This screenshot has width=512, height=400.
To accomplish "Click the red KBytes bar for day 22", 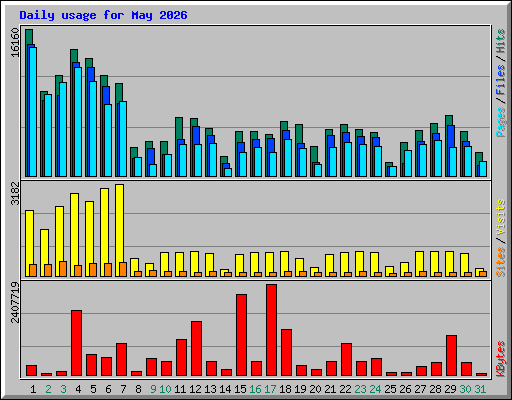I will point(347,360).
